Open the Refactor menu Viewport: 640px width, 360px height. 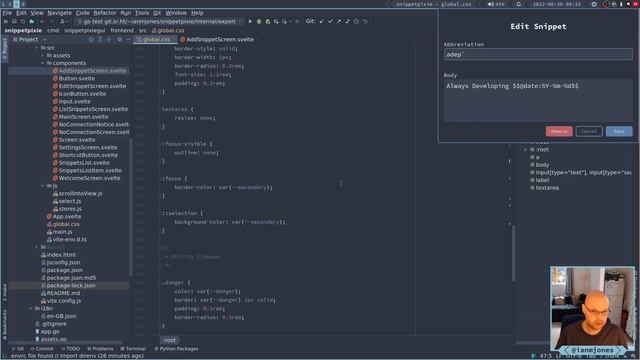tap(105, 13)
